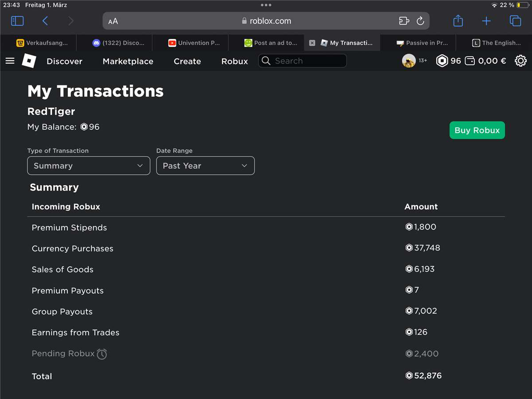532x399 pixels.
Task: Click the search magnifier icon
Action: (266, 61)
